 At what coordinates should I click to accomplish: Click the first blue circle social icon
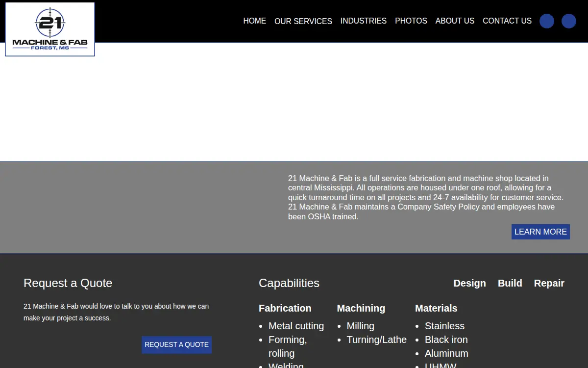pyautogui.click(x=547, y=21)
